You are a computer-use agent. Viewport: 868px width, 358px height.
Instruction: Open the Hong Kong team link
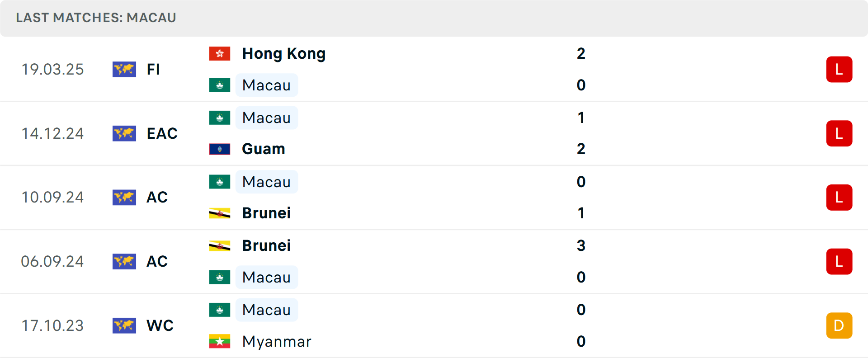pyautogui.click(x=283, y=54)
